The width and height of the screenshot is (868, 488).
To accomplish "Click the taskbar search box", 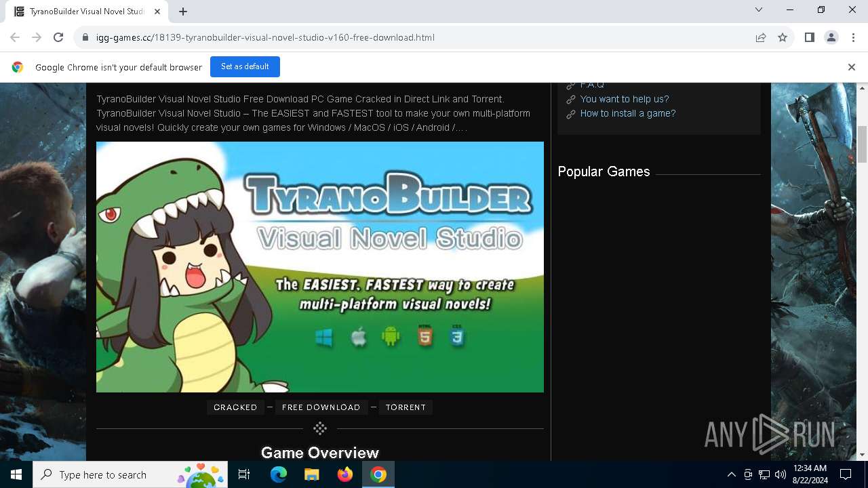I will tap(130, 474).
